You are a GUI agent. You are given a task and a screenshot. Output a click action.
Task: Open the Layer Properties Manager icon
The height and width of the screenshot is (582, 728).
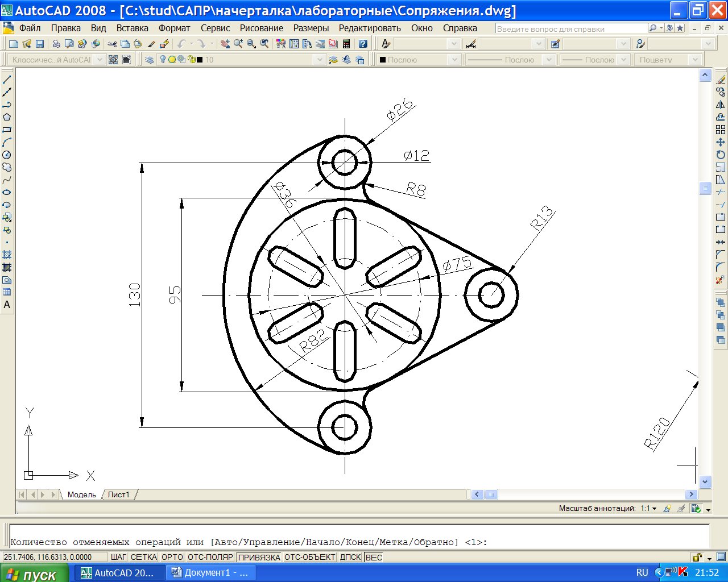[150, 60]
